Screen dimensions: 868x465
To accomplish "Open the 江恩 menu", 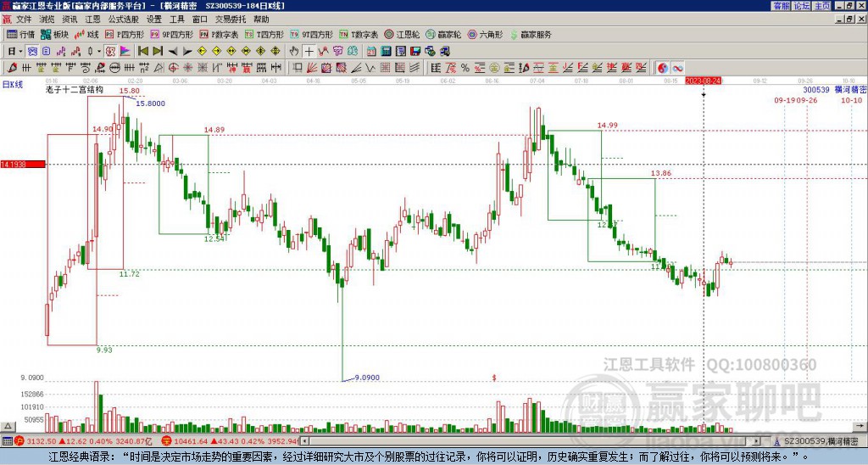I will (x=92, y=20).
